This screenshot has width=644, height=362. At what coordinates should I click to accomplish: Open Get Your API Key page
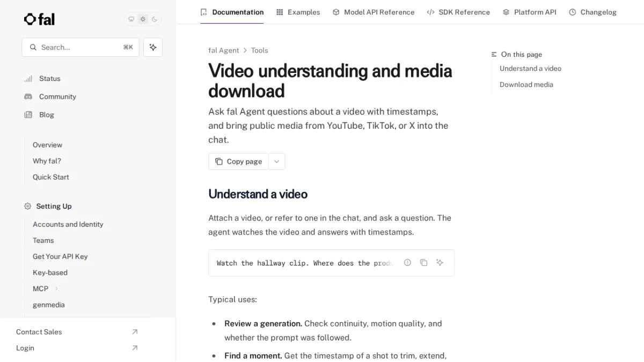coord(60,256)
